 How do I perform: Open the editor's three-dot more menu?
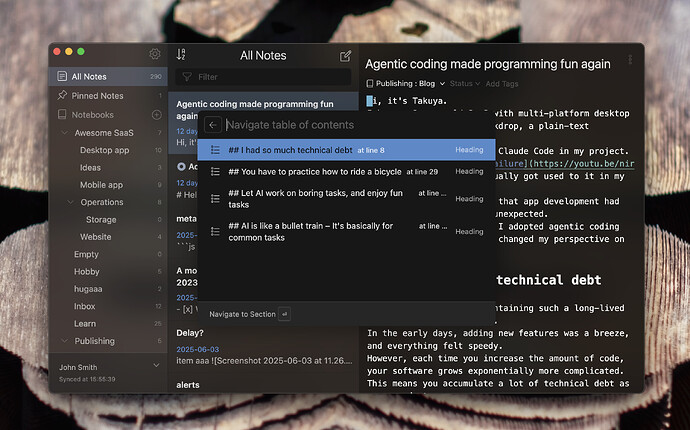[x=630, y=59]
